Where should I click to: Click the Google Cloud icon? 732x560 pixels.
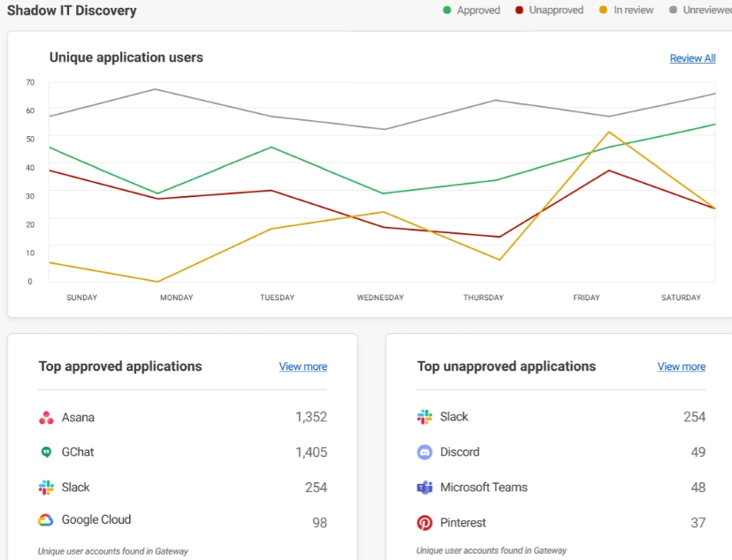(46, 520)
